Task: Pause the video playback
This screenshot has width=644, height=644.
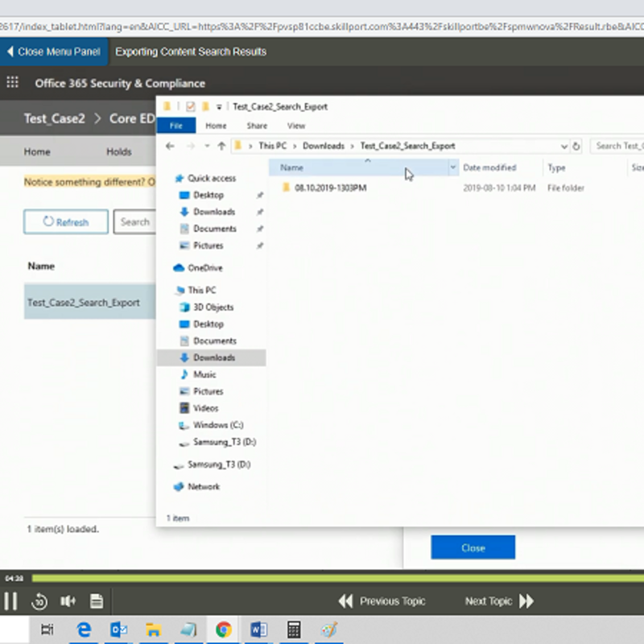Action: 10,601
